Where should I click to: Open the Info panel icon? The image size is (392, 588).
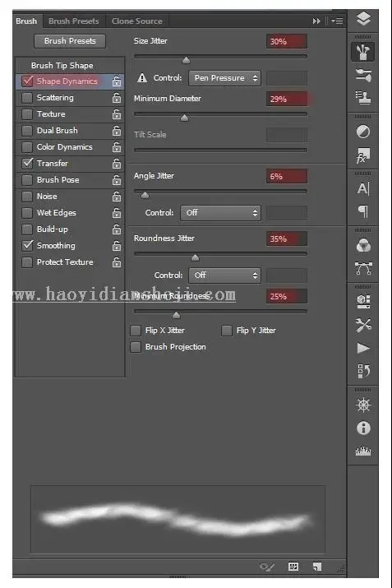pyautogui.click(x=363, y=428)
